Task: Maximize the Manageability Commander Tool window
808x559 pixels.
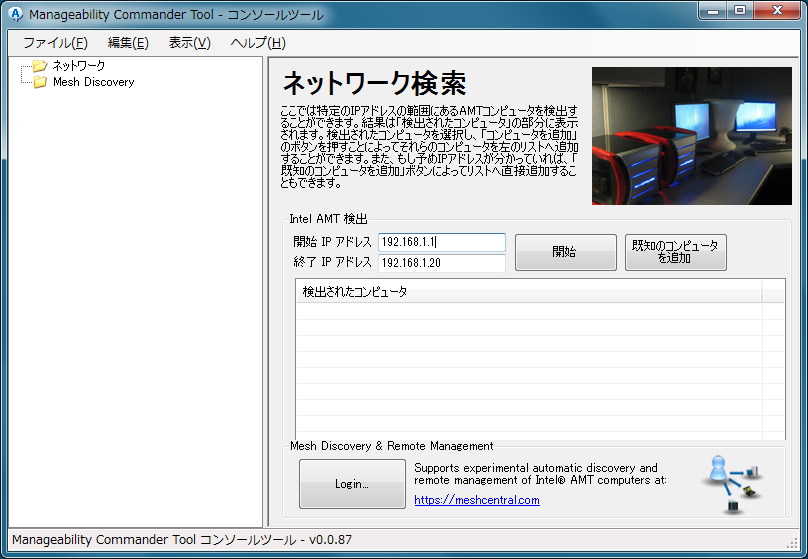Action: [740, 10]
